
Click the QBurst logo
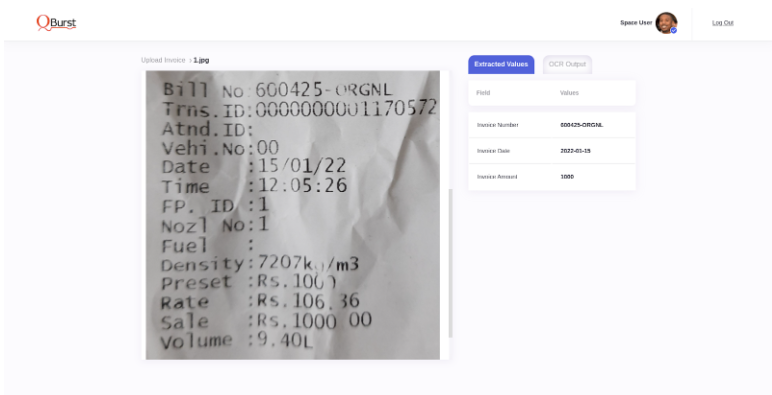coord(56,23)
